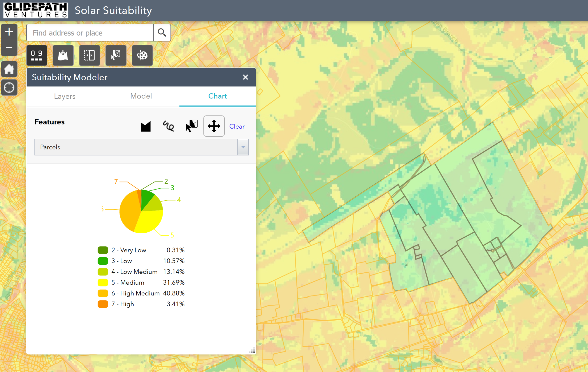This screenshot has height=372, width=588.
Task: Select the draw polygon feature tool
Action: pos(146,126)
